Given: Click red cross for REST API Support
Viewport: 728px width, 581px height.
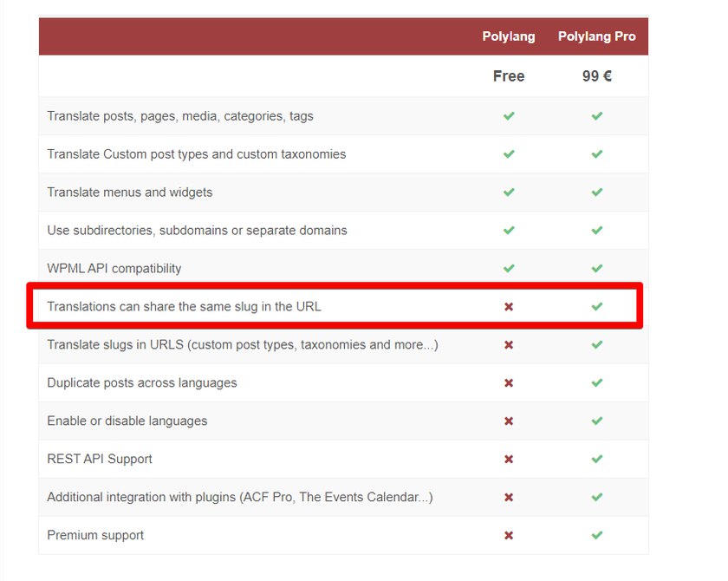Looking at the screenshot, I should tap(509, 459).
